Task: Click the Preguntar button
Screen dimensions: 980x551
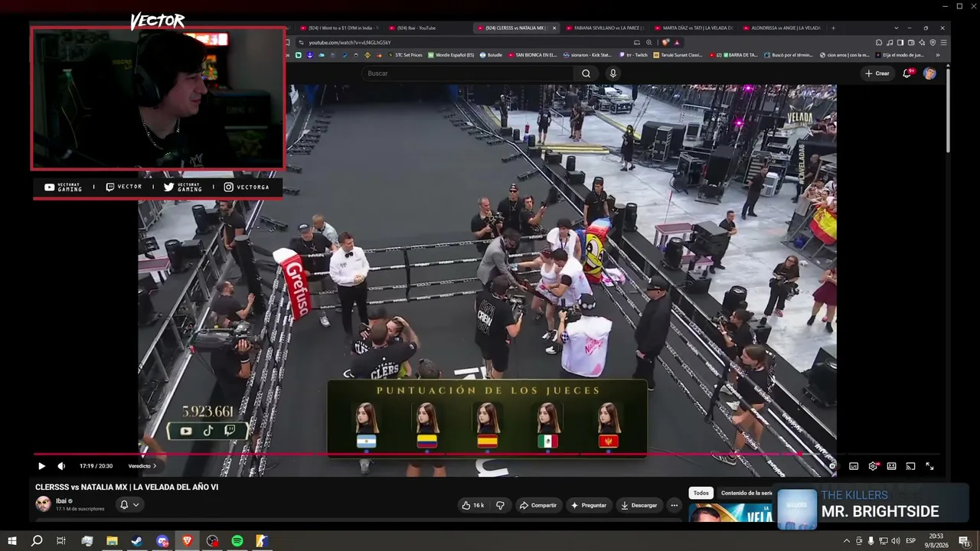Action: tap(588, 505)
